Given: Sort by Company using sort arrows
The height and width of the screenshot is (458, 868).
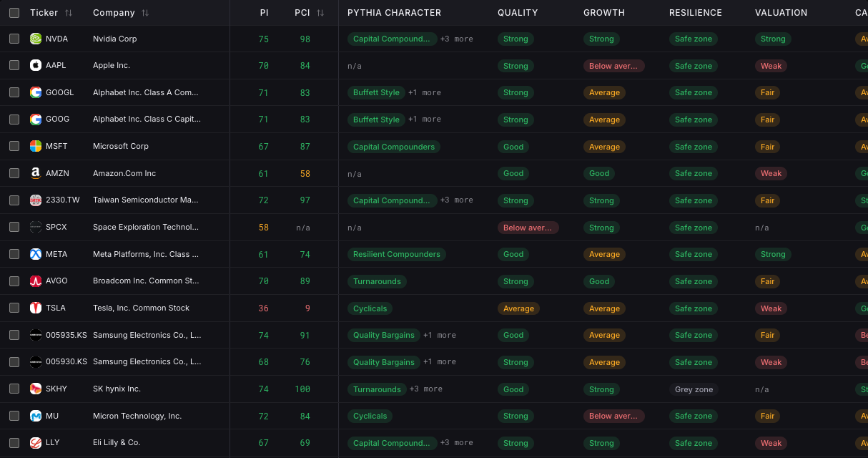Looking at the screenshot, I should [x=145, y=13].
